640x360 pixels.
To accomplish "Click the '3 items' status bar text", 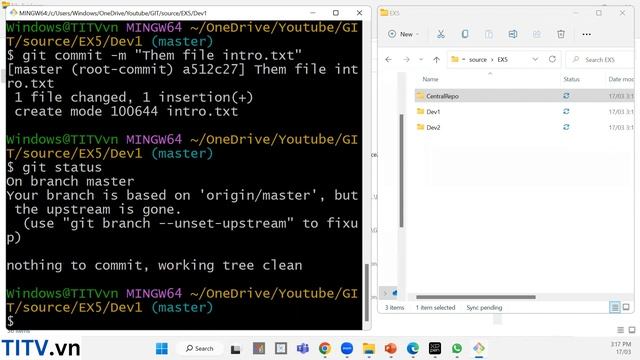I will pyautogui.click(x=394, y=308).
